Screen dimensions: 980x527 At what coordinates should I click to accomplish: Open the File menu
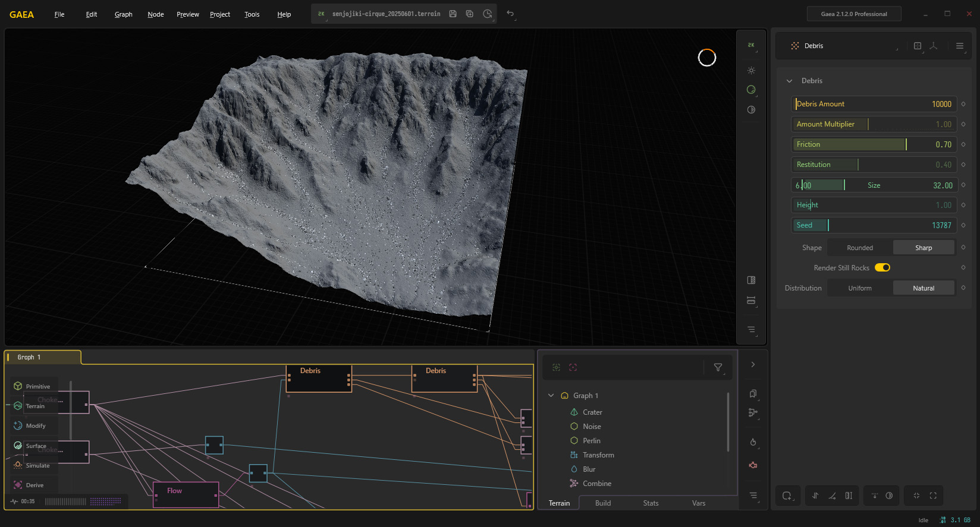pos(59,14)
